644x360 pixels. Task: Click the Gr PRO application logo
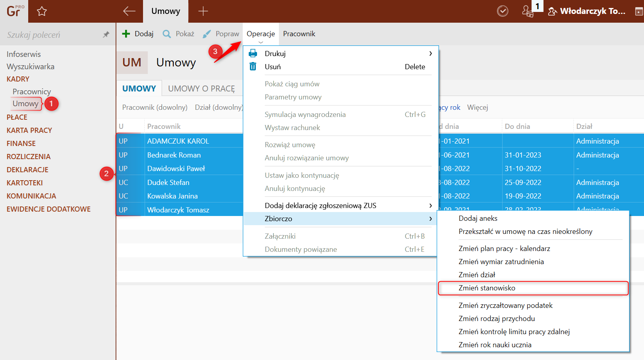[x=15, y=11]
